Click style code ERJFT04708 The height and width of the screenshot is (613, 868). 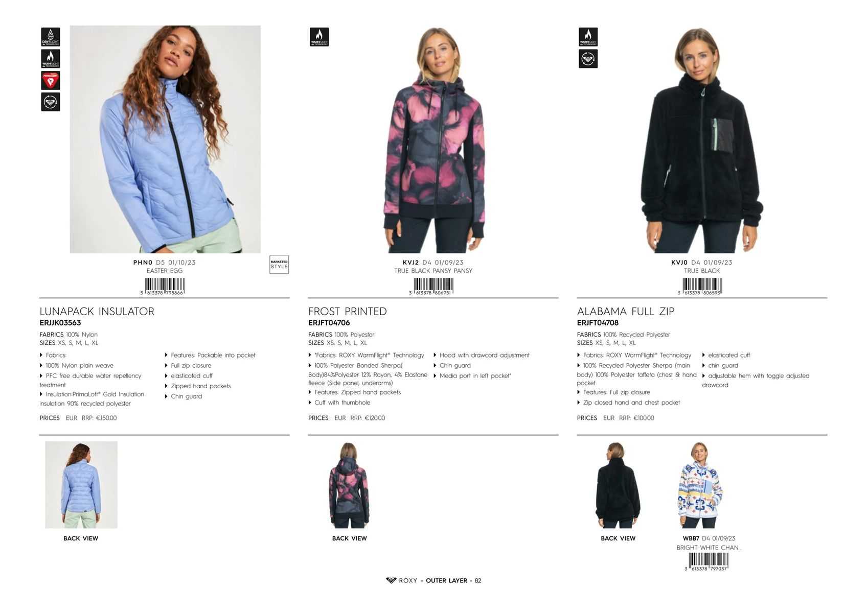pos(598,323)
